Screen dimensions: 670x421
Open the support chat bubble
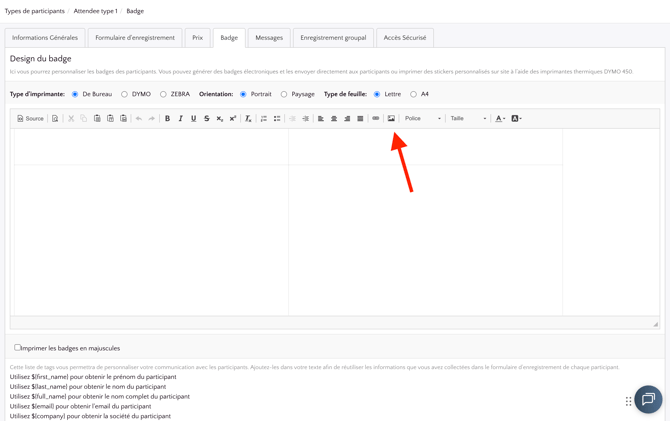(x=647, y=399)
